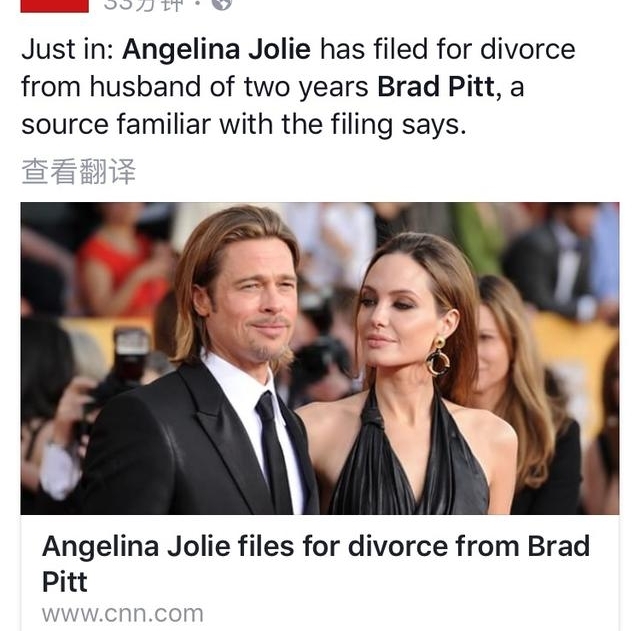The height and width of the screenshot is (631, 640).
Task: Click the globe public audience icon
Action: click(x=221, y=4)
